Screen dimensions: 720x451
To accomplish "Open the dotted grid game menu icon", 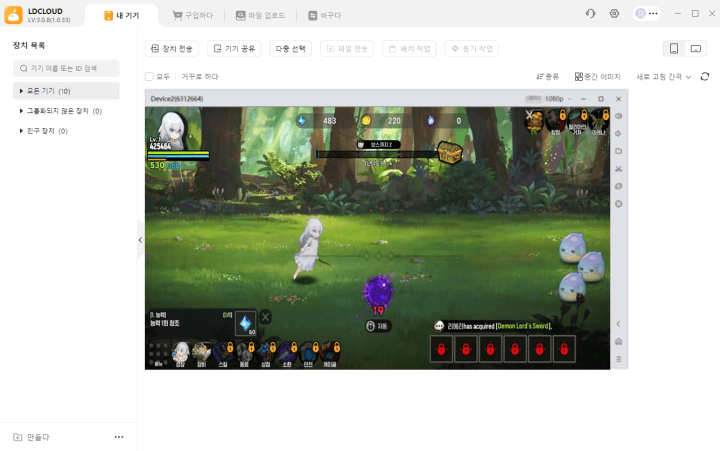I will coord(158,354).
